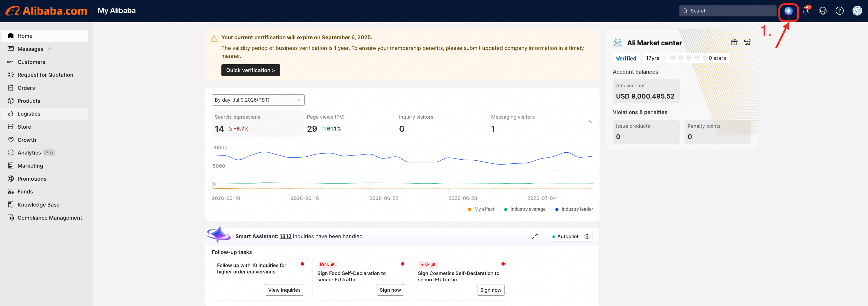Select the Messaging visitors metric
868x306 pixels.
pyautogui.click(x=534, y=124)
